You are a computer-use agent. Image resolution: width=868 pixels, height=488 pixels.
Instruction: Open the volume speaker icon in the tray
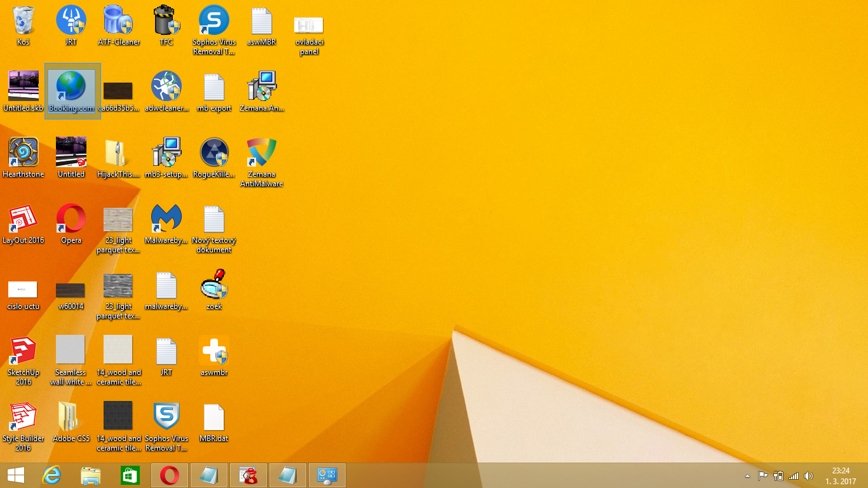pyautogui.click(x=808, y=476)
